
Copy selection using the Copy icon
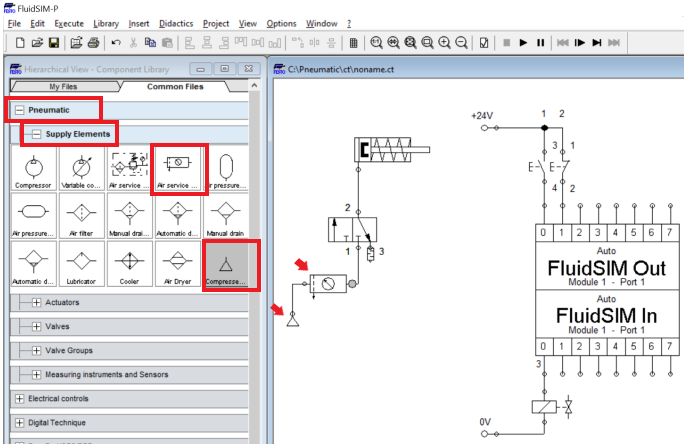[150, 43]
